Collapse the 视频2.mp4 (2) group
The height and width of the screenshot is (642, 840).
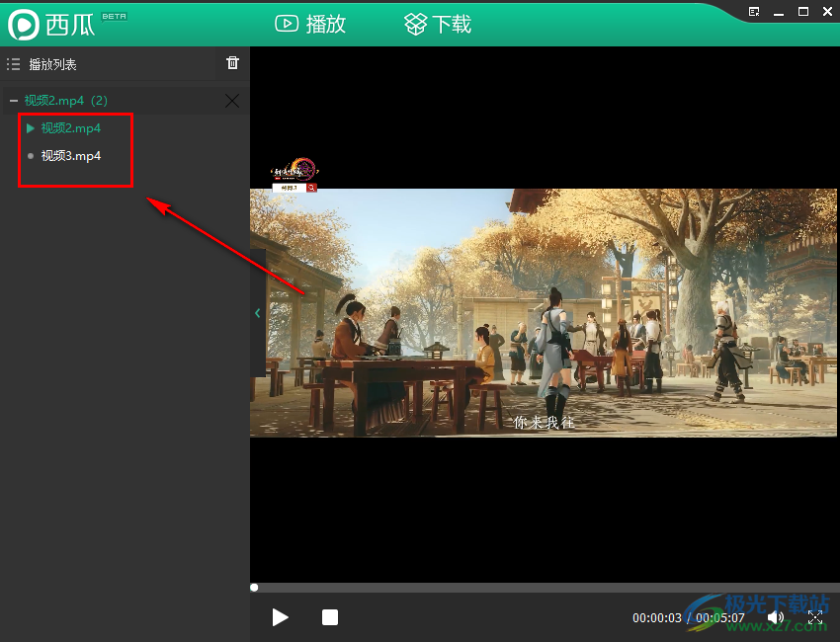tap(14, 101)
